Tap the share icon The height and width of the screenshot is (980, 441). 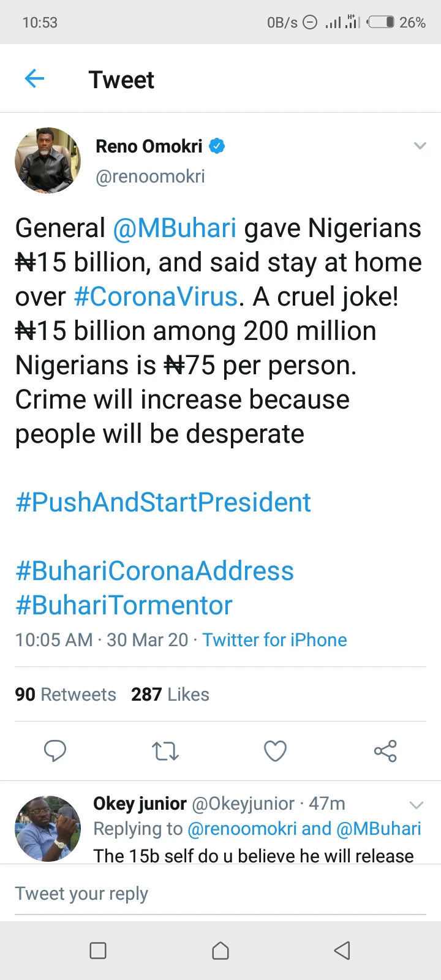click(x=385, y=751)
